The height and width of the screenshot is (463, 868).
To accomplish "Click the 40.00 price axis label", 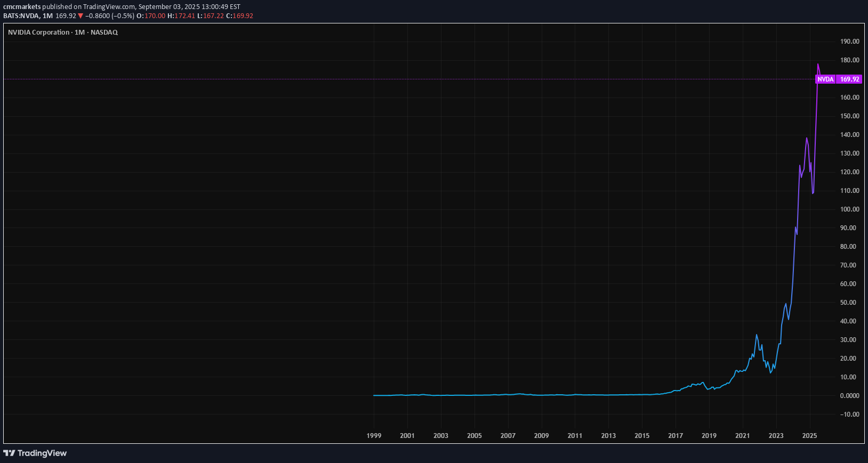I will 848,321.
